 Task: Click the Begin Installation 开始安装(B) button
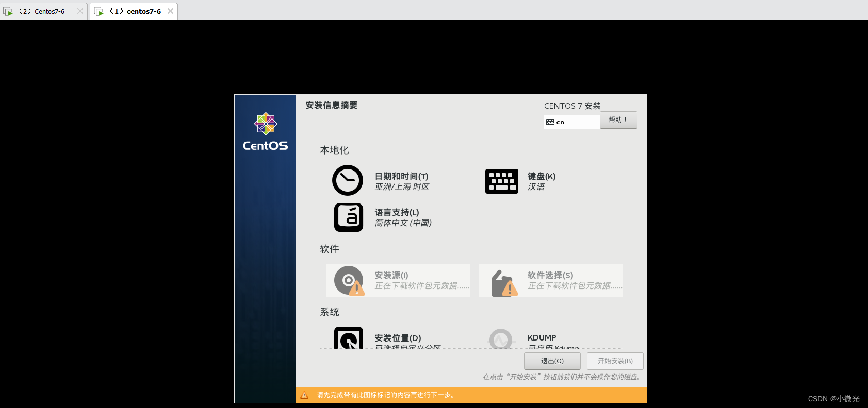tap(615, 361)
